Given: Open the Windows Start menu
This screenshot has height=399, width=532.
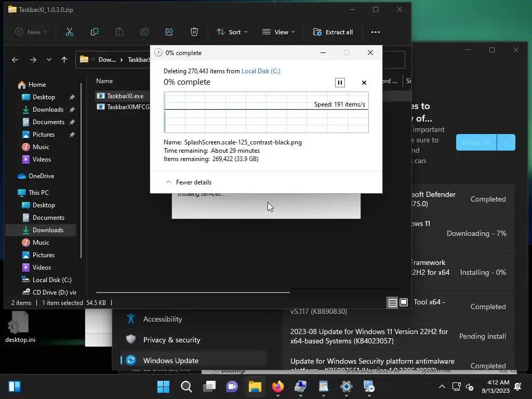Looking at the screenshot, I should (163, 387).
